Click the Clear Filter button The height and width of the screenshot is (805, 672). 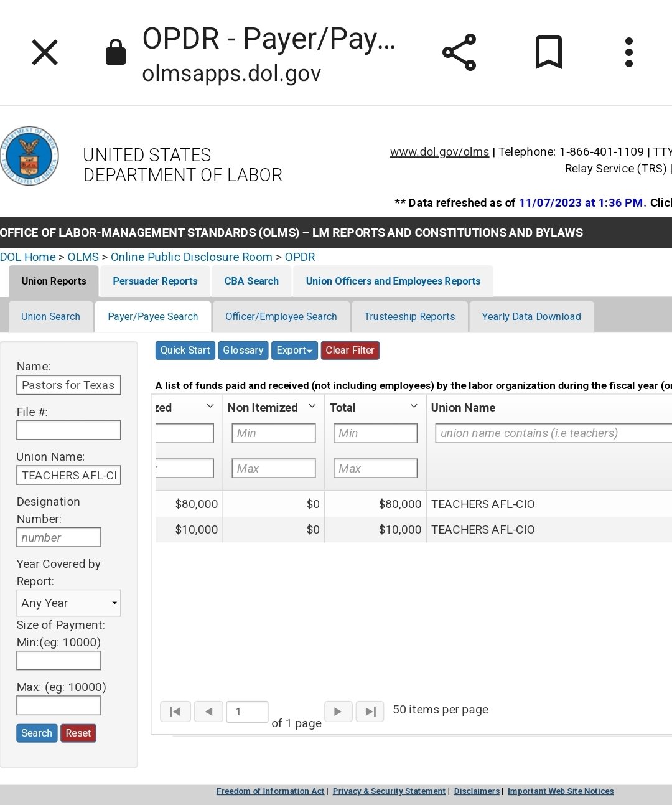(x=350, y=351)
